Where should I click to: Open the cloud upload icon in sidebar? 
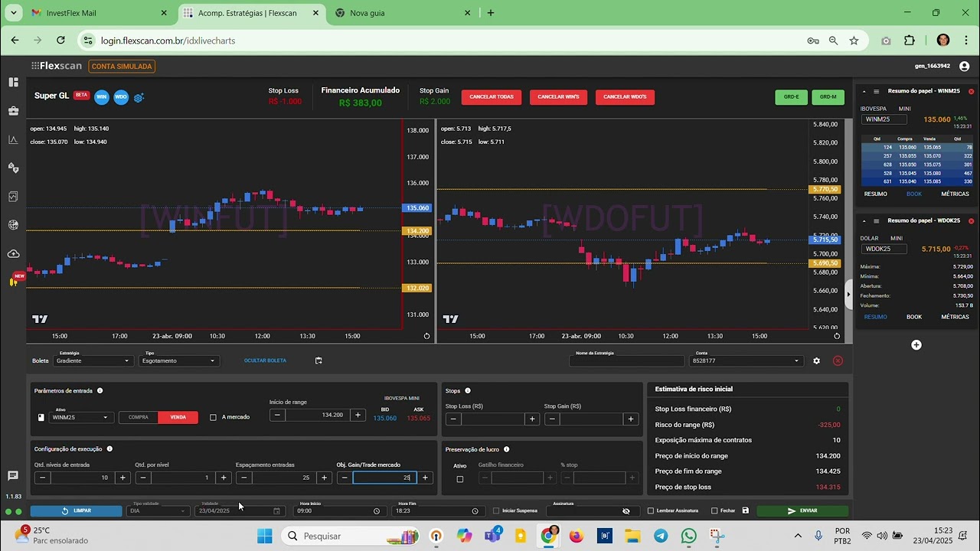click(x=13, y=253)
